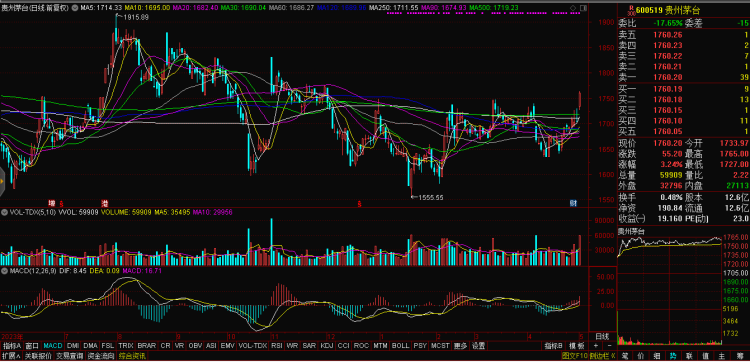750x362 pixels.
Task: Switch to the 资金流向 tab
Action: pyautogui.click(x=101, y=356)
